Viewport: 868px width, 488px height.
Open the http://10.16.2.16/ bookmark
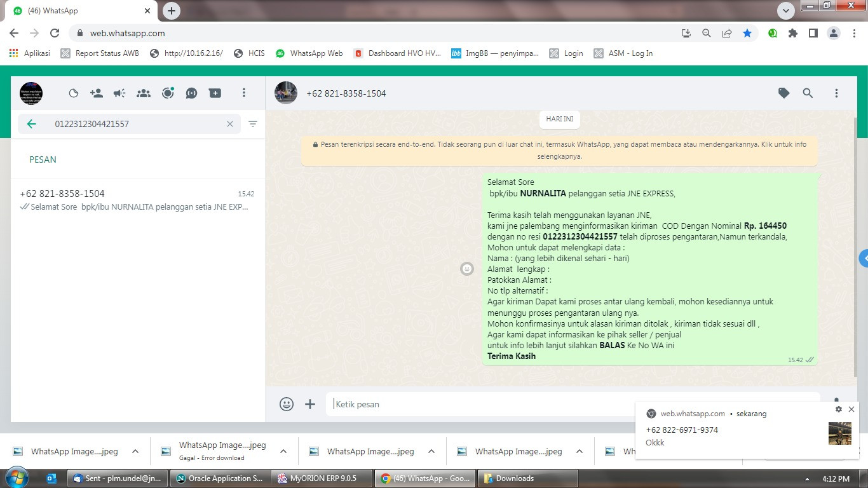point(186,53)
